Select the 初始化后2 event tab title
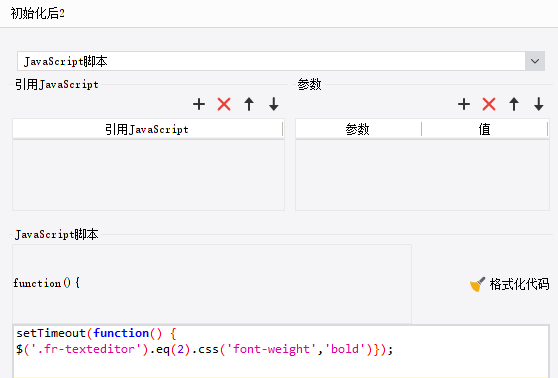 [37, 14]
